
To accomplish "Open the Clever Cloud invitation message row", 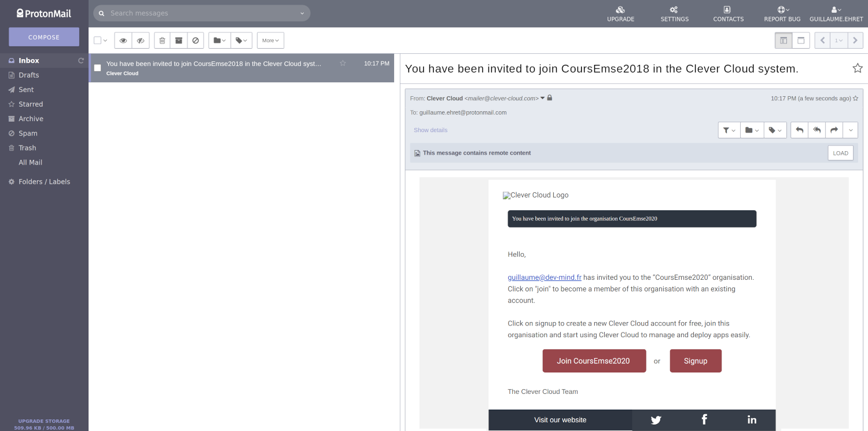I will pos(241,68).
